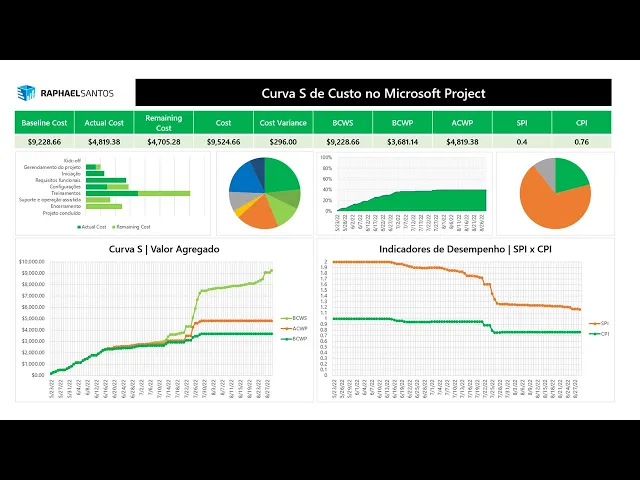Screen dimensions: 640x480
Task: Click the $10,000.00 axis label in Curva S chart
Action: [x=31, y=261]
